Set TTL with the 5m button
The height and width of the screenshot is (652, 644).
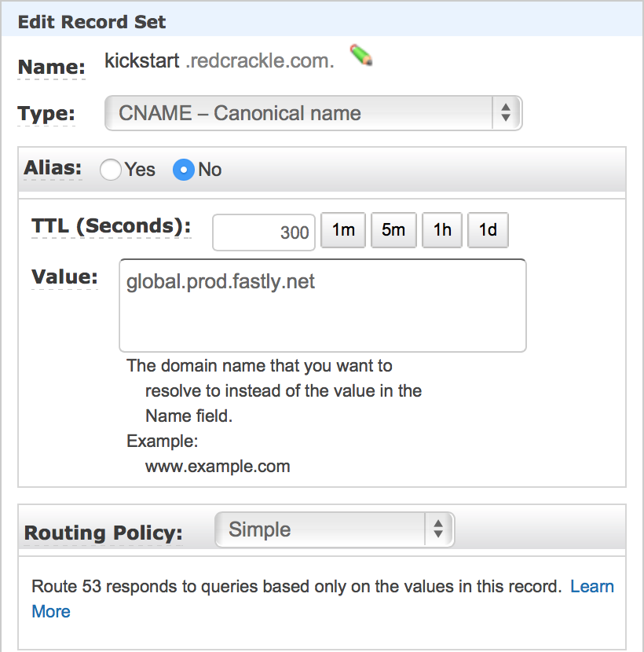click(393, 230)
